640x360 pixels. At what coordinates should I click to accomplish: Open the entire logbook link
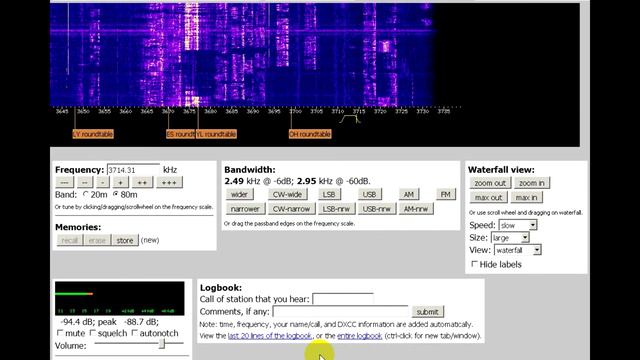point(360,336)
